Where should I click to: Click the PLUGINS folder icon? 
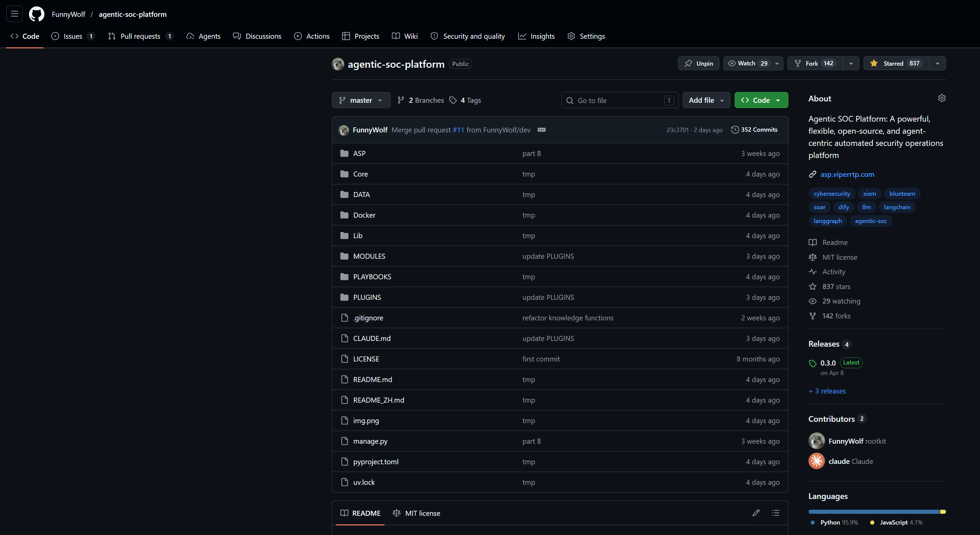click(x=344, y=297)
